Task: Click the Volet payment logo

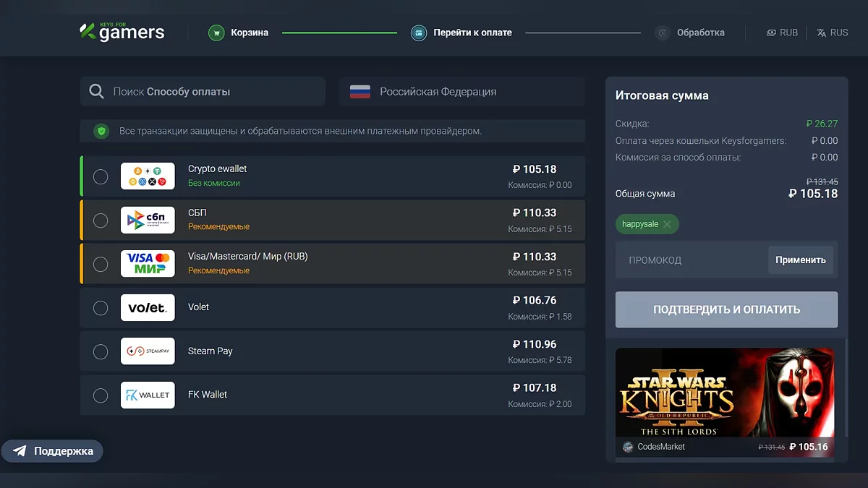Action: click(148, 307)
